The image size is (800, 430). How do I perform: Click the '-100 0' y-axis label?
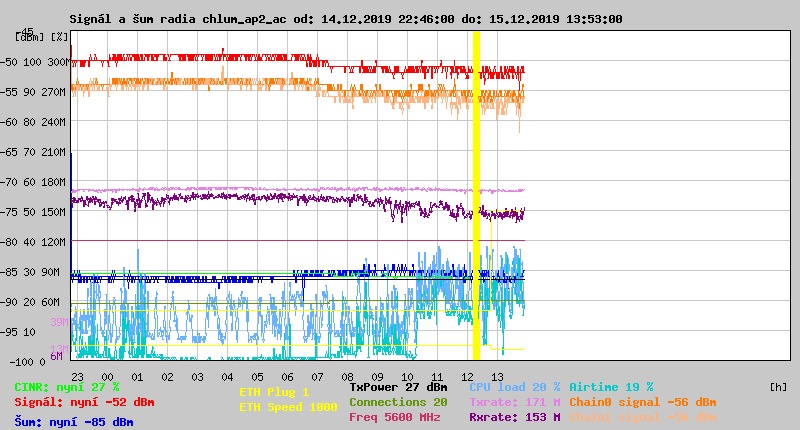click(27, 362)
